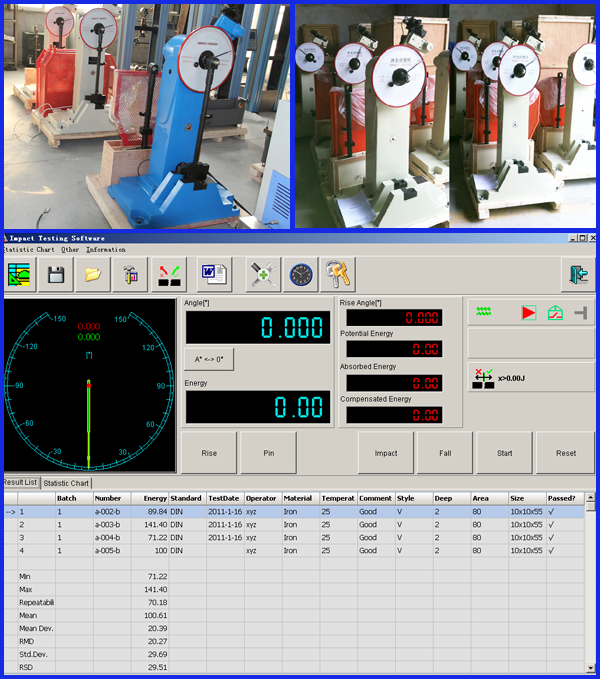600x679 pixels.
Task: Switch to the Statistic Chart tab
Action: click(x=67, y=483)
